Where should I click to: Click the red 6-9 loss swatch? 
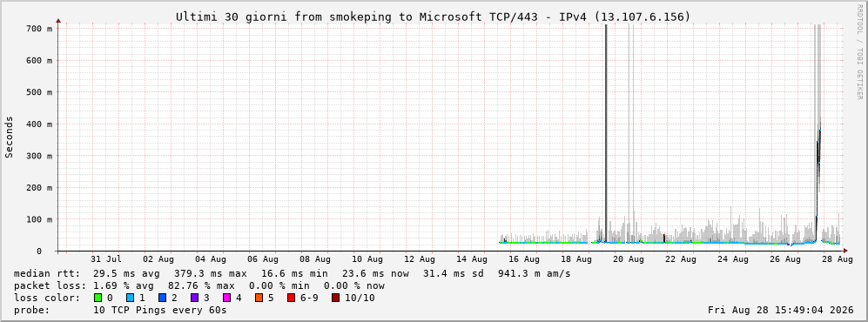pyautogui.click(x=291, y=298)
